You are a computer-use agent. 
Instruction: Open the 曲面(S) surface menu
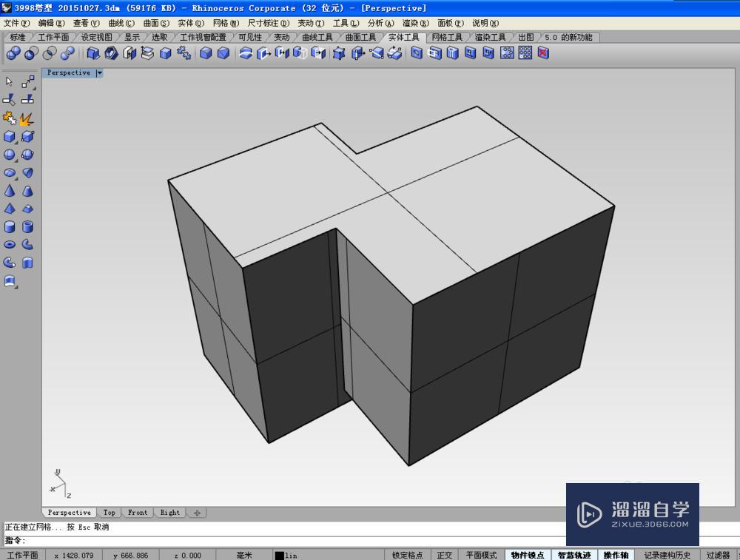156,23
